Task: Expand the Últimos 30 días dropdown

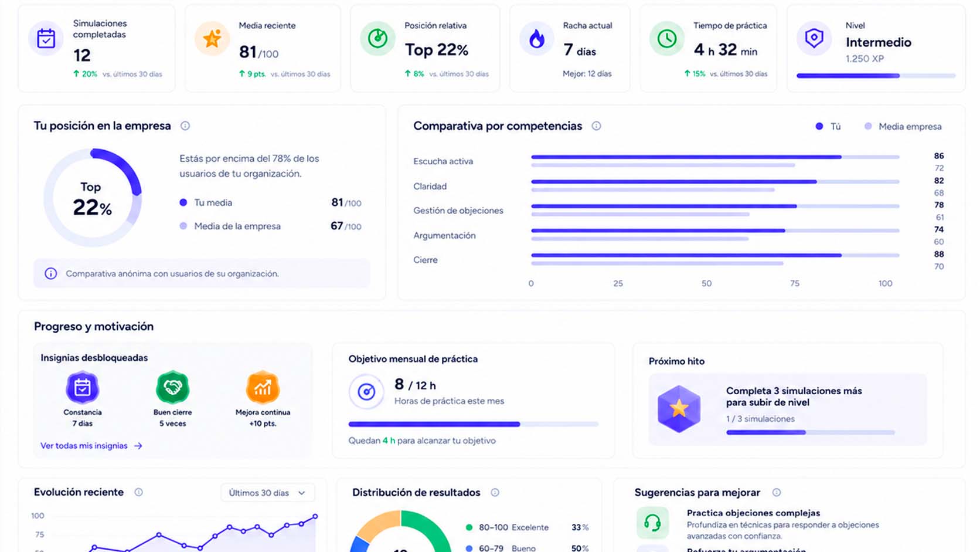Action: [268, 493]
